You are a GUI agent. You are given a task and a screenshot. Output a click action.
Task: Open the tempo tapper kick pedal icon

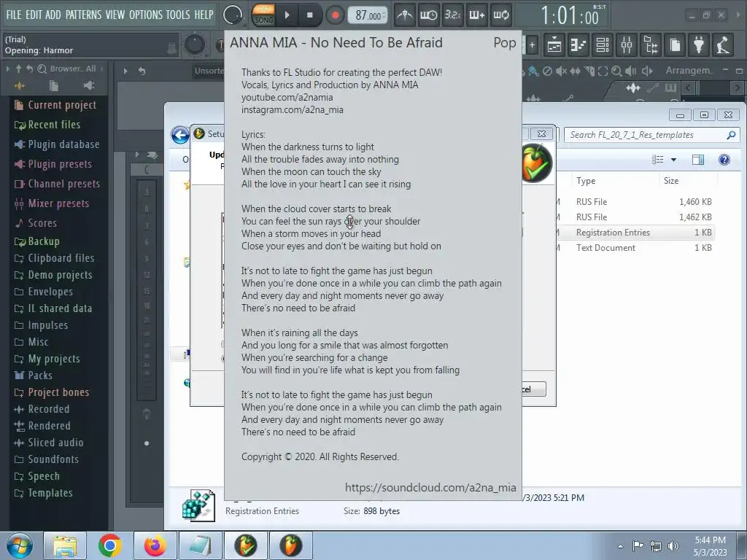[x=723, y=45]
